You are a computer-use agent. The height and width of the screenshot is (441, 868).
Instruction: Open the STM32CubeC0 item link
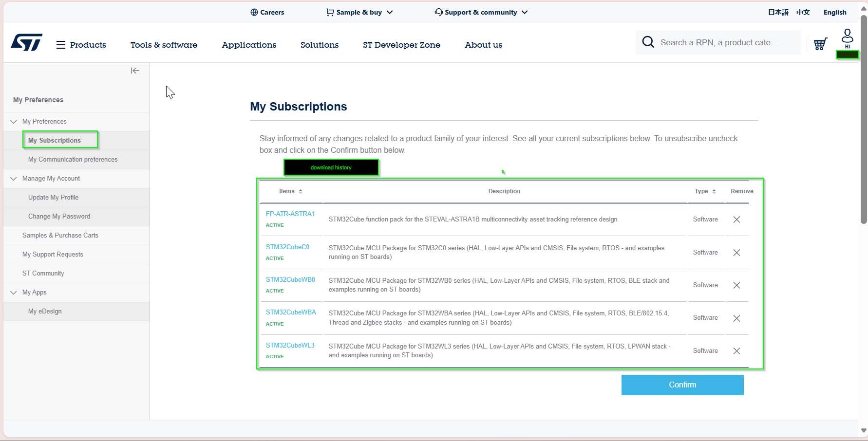click(x=287, y=247)
